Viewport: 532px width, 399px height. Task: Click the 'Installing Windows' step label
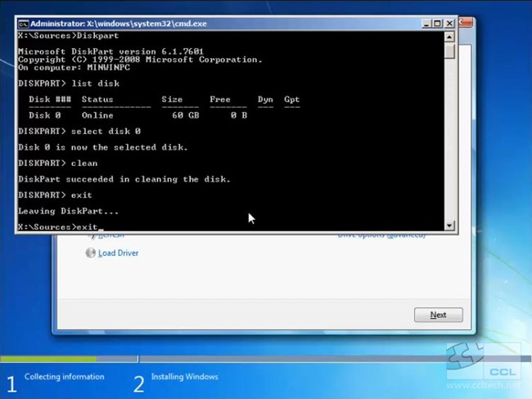(x=185, y=377)
